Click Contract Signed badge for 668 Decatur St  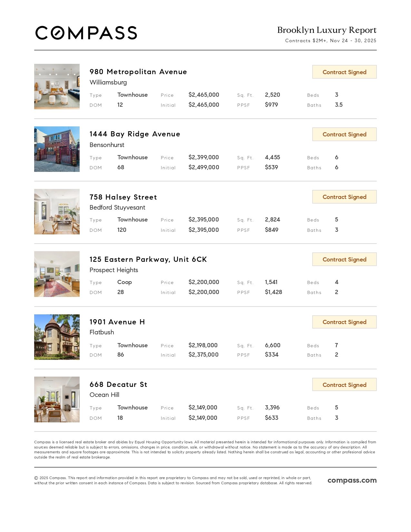pyautogui.click(x=344, y=385)
